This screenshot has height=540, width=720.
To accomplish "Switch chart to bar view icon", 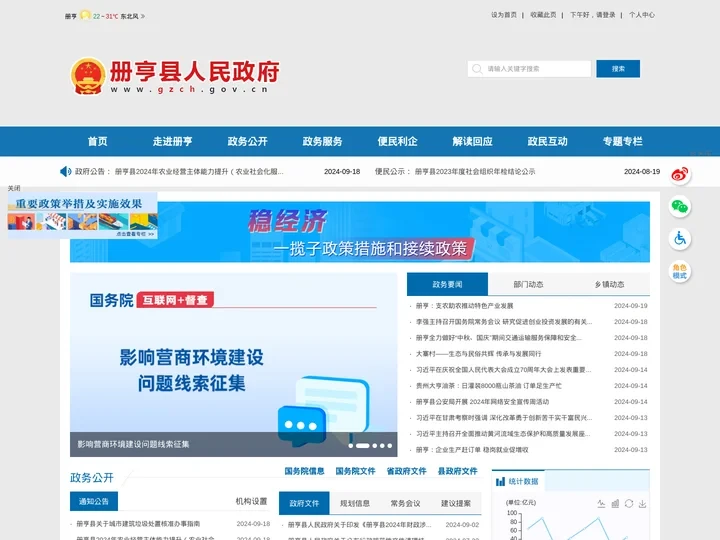I will click(x=615, y=504).
